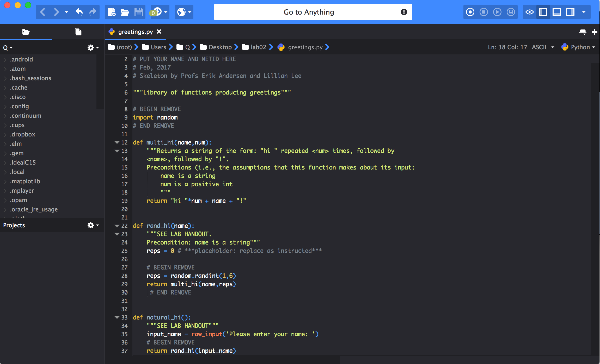Toggle the right side pane visibility

click(570, 12)
